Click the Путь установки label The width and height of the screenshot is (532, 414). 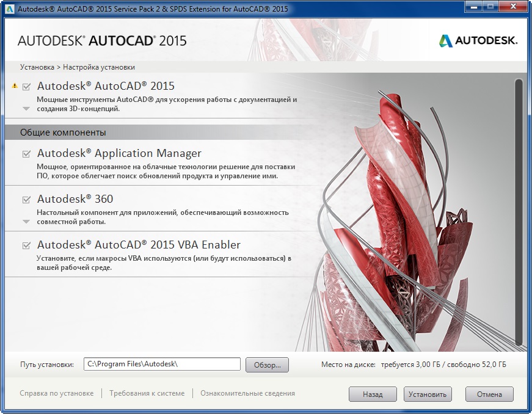point(47,365)
